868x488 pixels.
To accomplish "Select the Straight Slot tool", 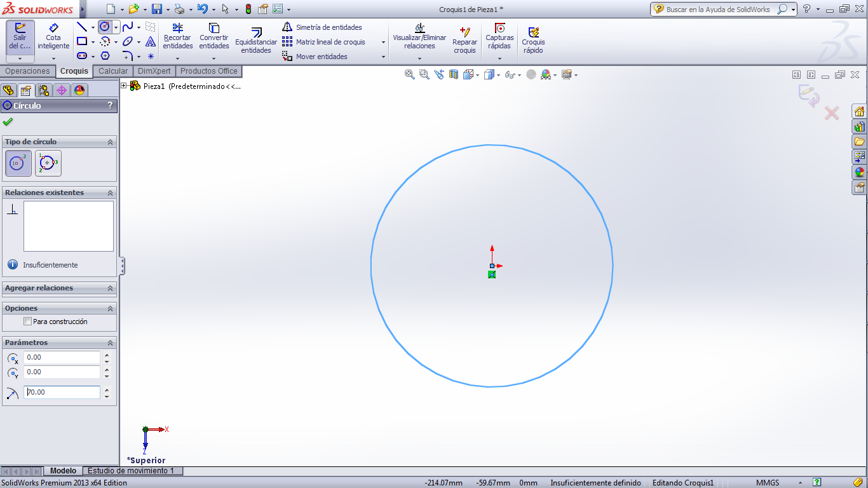I will (x=81, y=56).
